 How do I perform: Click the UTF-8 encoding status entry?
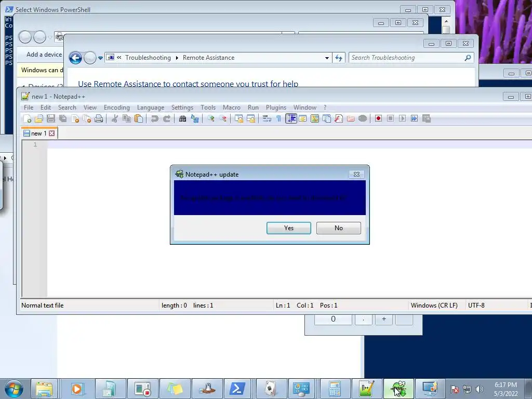476,305
